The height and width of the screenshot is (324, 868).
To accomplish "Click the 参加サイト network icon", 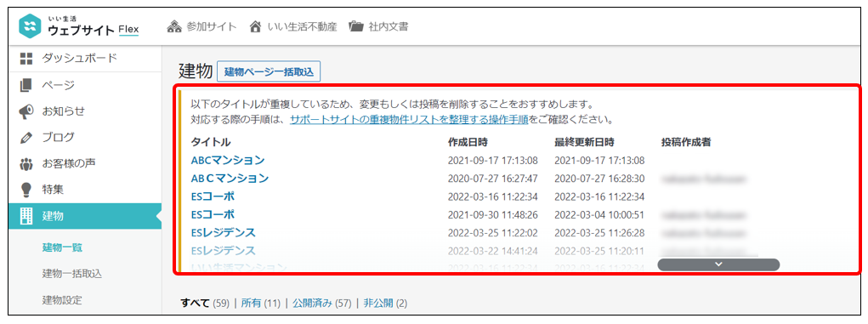I will point(173,26).
